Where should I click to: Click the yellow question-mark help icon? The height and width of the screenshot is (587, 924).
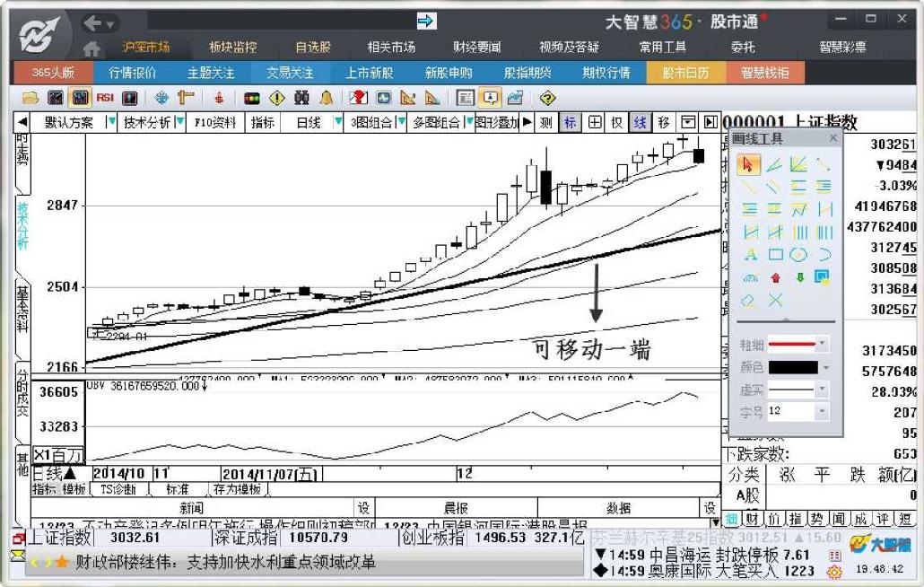point(547,98)
